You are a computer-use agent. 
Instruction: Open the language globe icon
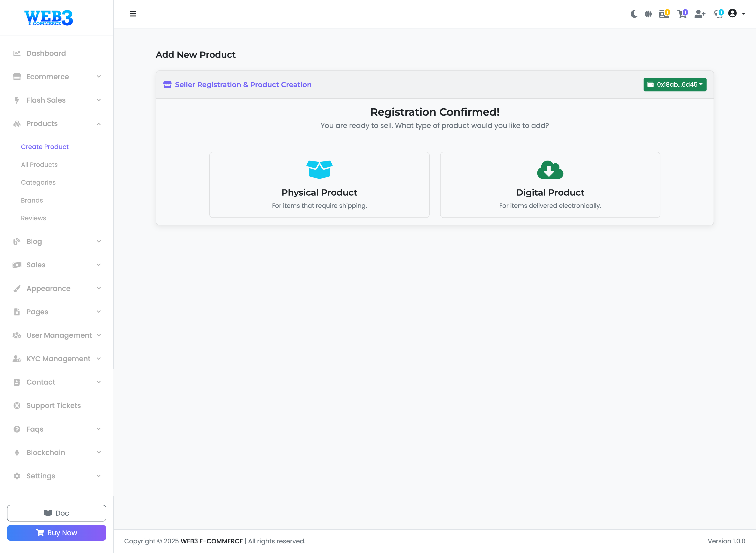(x=648, y=14)
